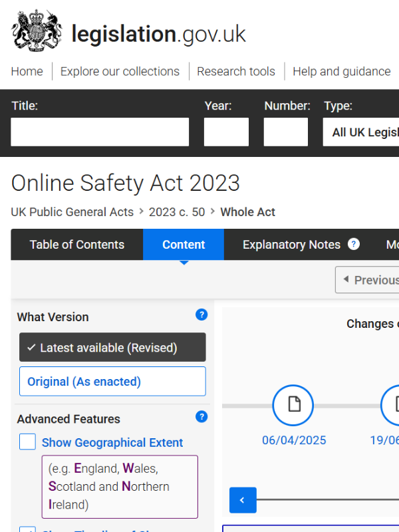This screenshot has width=399, height=532.
Task: Click the Explanatory Notes question mark icon
Action: click(354, 244)
